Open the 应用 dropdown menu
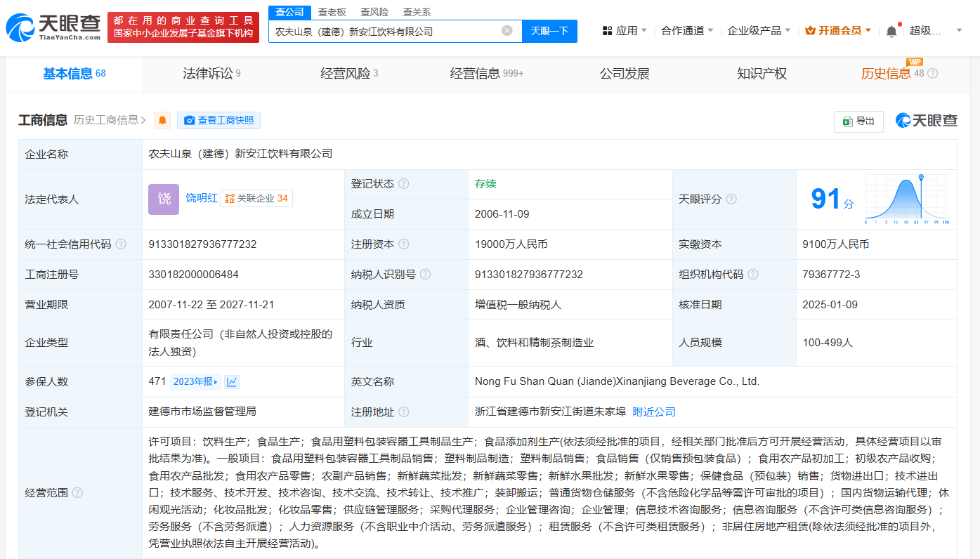980x559 pixels. coord(626,31)
